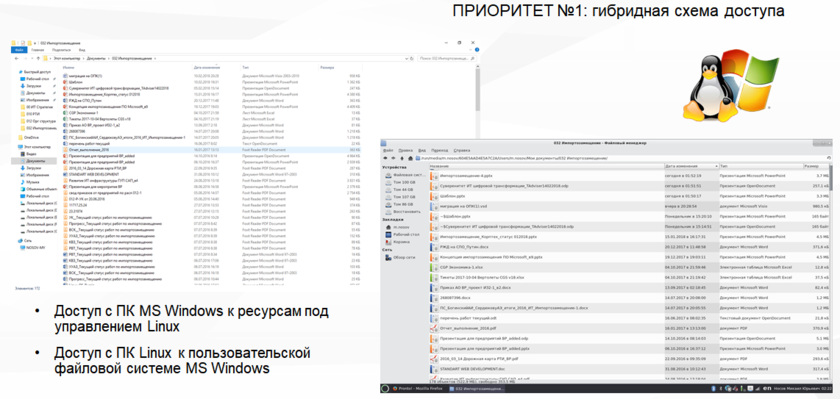Select РЖД на СПО_Путин.docx icon in Linux list
Screen dimensions: 840x399
pos(434,247)
